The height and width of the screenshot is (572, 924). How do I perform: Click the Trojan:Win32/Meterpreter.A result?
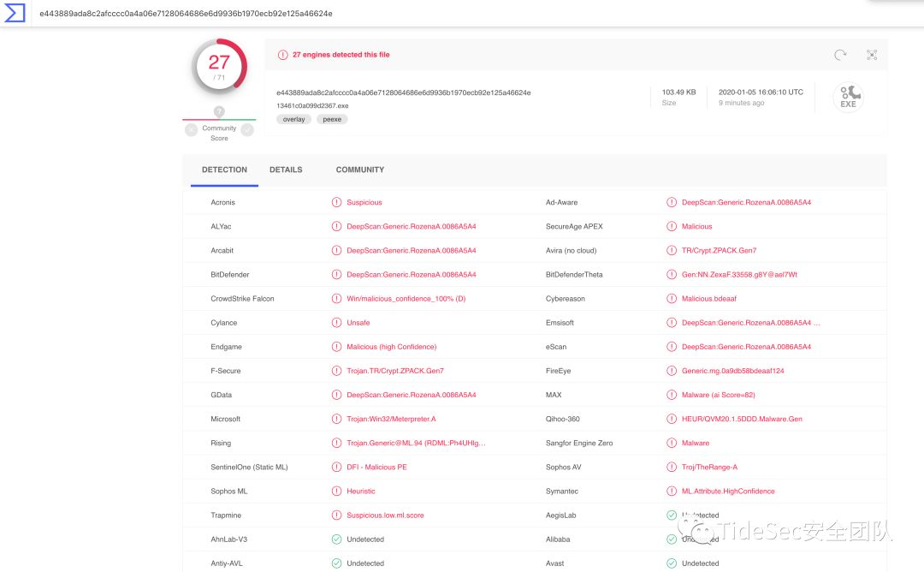391,419
